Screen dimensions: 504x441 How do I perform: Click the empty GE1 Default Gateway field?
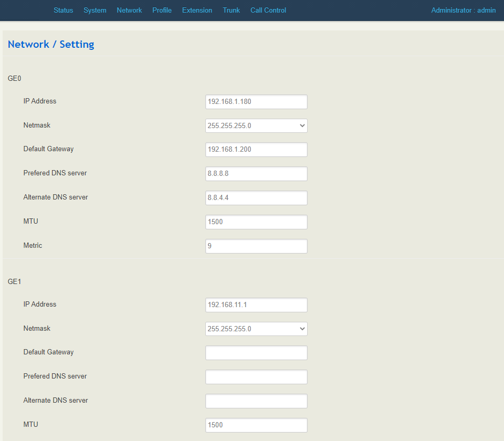(x=256, y=353)
